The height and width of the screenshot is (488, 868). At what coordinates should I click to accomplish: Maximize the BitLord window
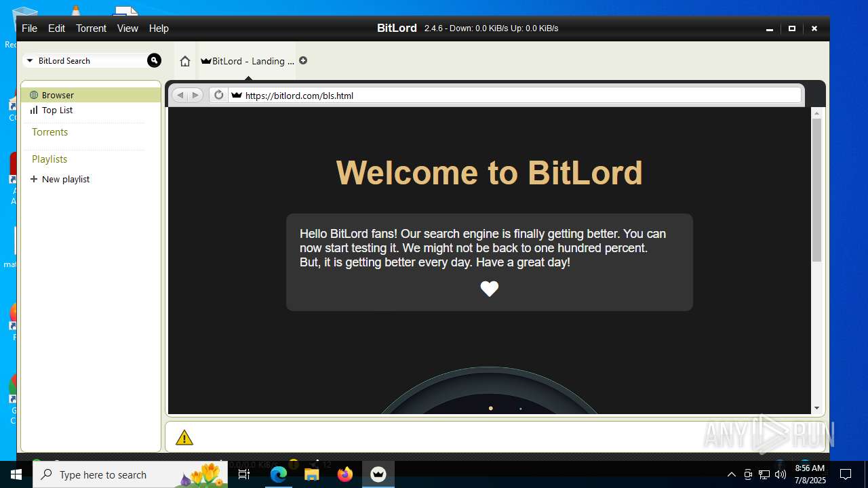(791, 28)
